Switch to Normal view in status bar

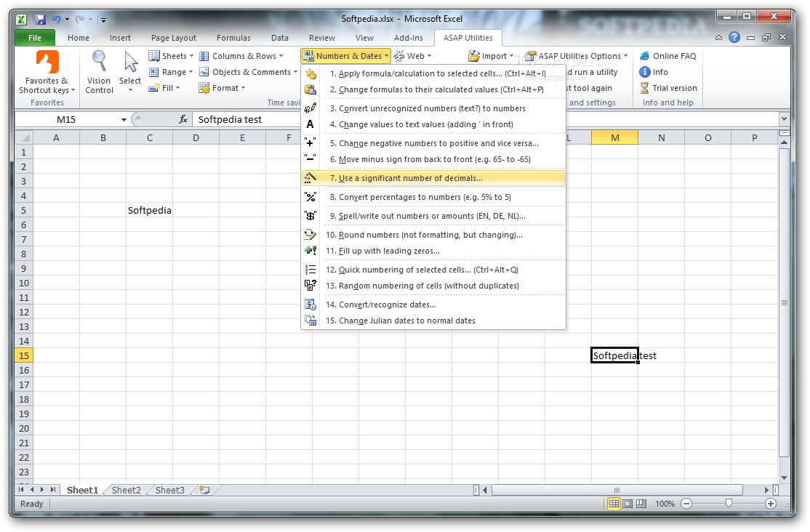click(x=614, y=504)
